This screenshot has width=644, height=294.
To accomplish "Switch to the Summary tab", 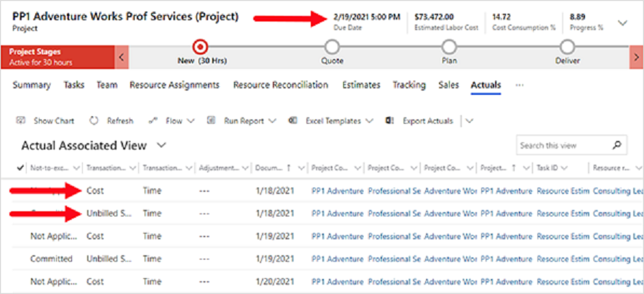I will tap(32, 85).
